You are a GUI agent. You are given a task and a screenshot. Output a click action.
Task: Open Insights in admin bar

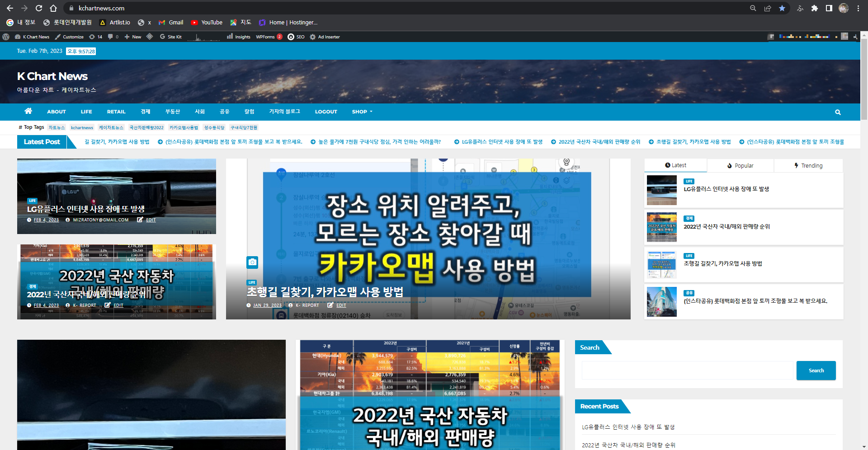(x=238, y=37)
